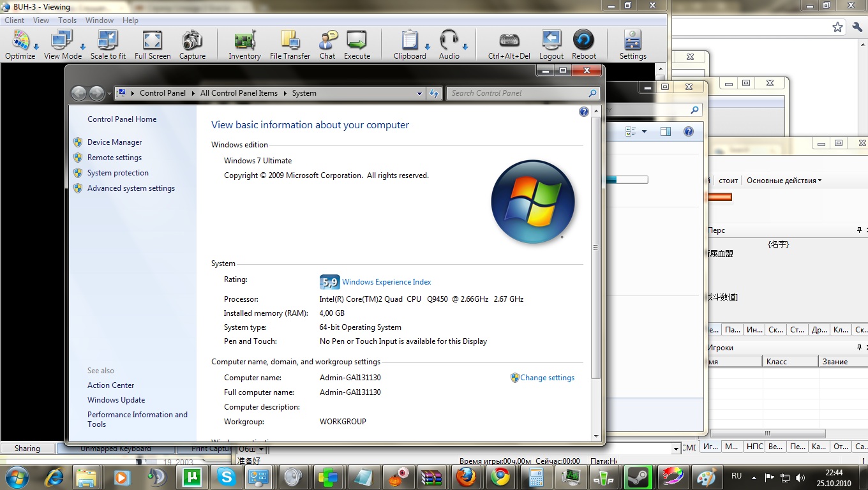Open System protection link

pos(118,173)
